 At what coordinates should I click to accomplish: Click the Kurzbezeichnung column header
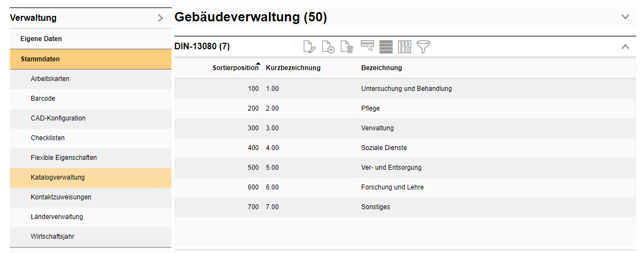(x=293, y=68)
